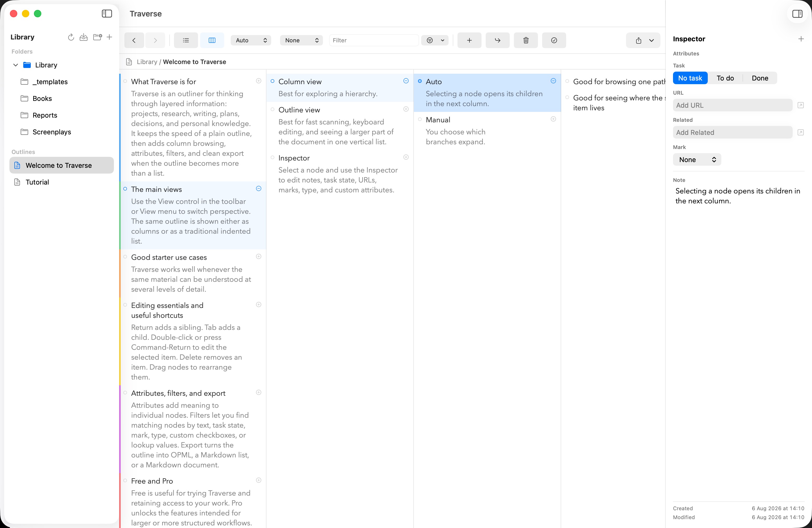Click the checkmark circle task toolbar button

point(554,40)
